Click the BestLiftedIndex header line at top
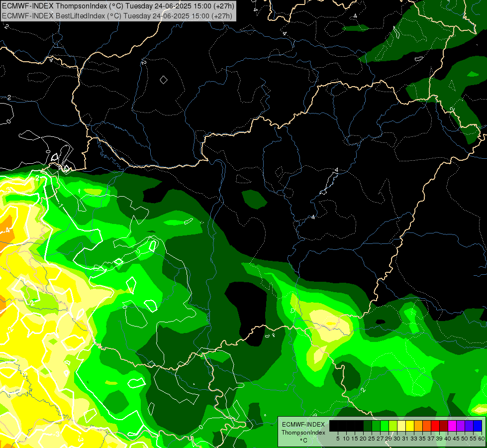This screenshot has width=487, height=448. (x=117, y=15)
